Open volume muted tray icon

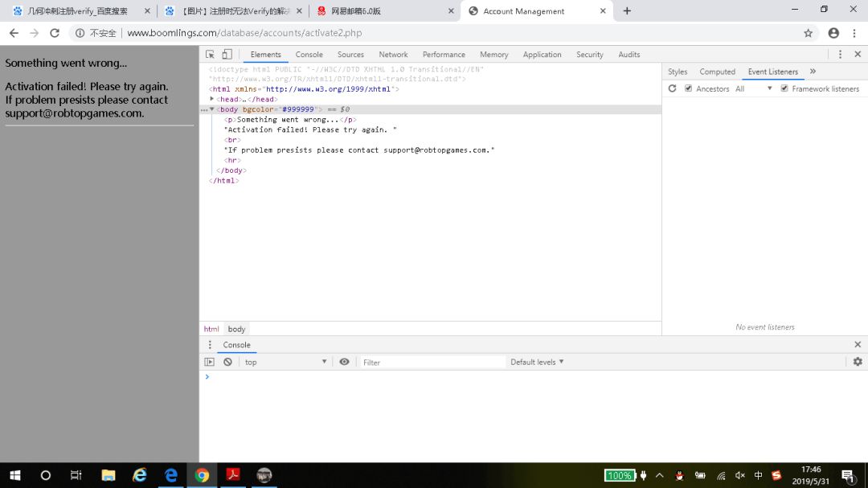739,475
